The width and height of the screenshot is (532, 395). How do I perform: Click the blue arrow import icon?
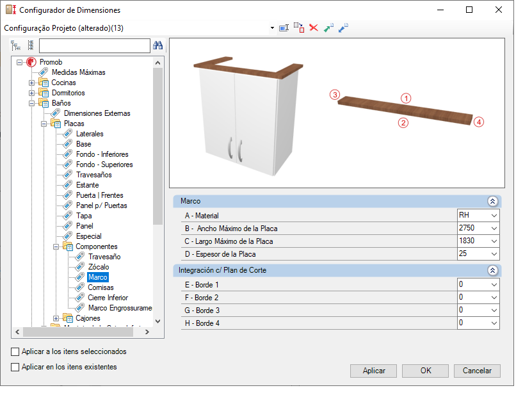pos(343,28)
